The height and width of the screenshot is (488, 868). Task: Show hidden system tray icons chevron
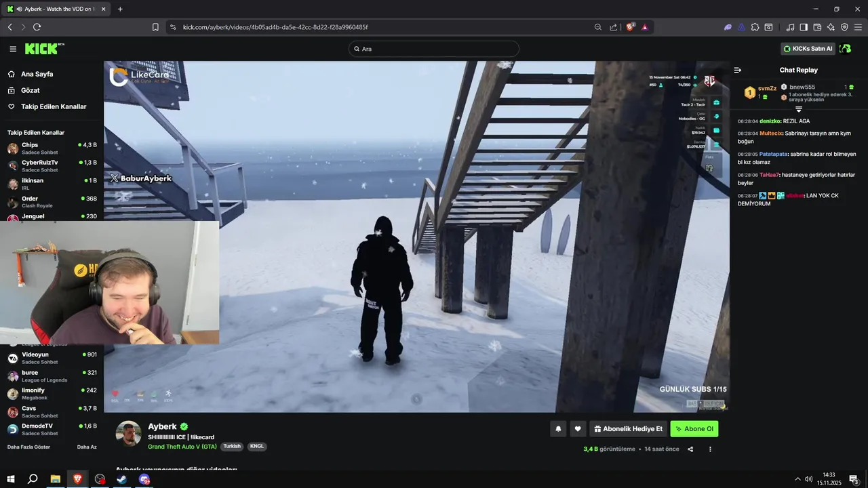point(797,479)
